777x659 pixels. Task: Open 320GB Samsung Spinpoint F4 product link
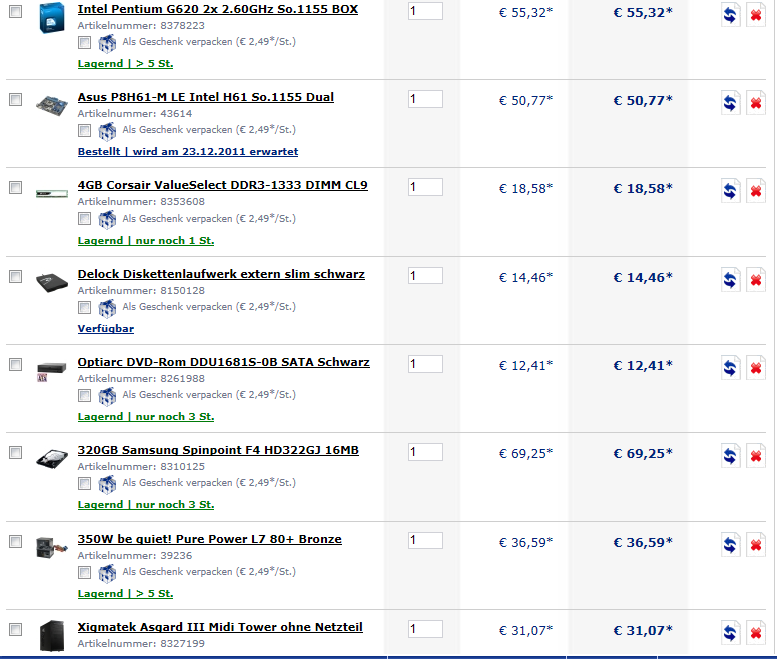click(218, 450)
